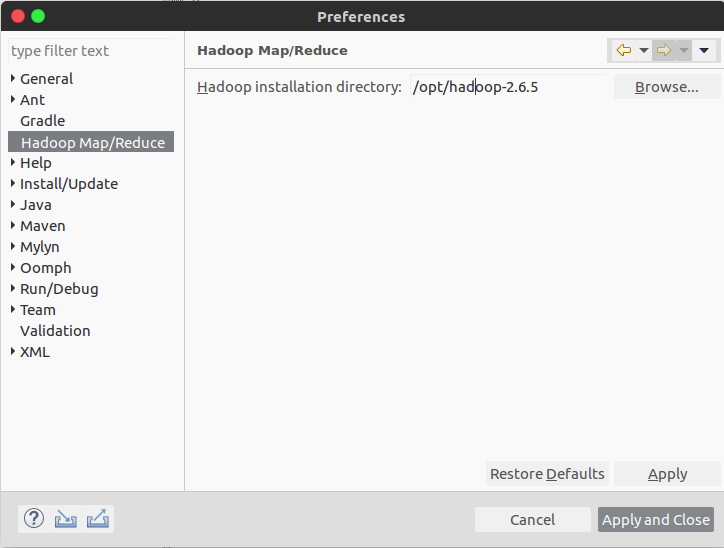Click the type filter text field
The width and height of the screenshot is (724, 548).
pos(91,51)
